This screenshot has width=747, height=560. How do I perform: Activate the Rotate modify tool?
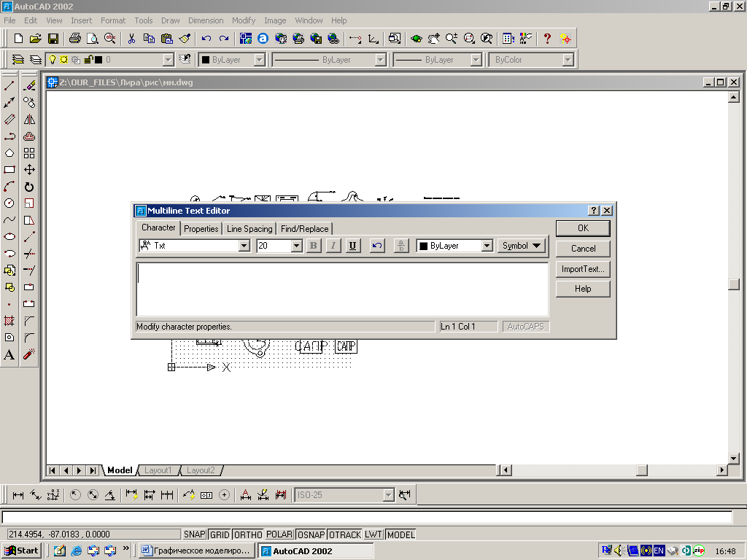[x=29, y=187]
